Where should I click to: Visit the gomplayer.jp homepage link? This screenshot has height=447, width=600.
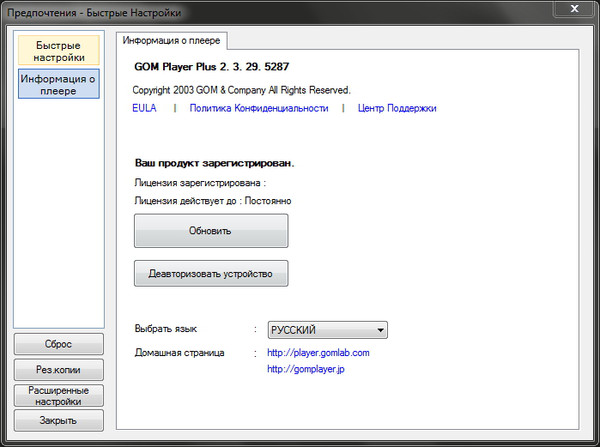305,370
